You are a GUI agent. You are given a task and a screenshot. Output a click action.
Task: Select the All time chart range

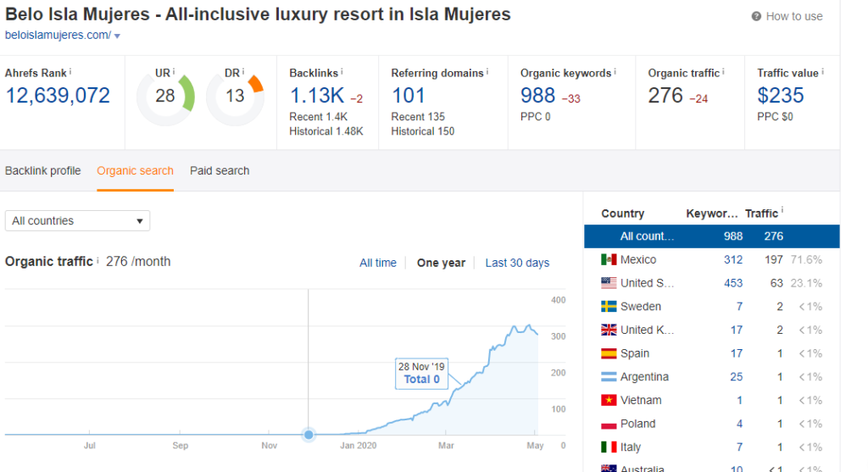[377, 263]
